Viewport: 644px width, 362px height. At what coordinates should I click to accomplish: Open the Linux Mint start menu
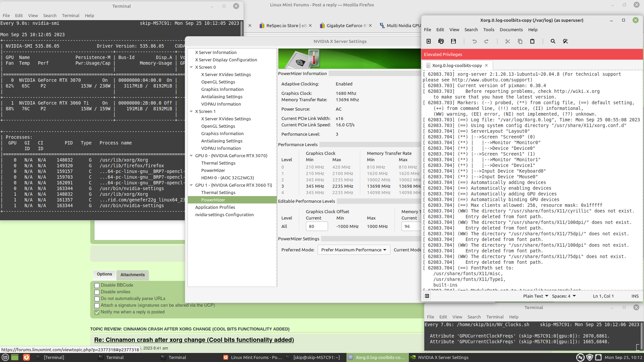pyautogui.click(x=5, y=357)
